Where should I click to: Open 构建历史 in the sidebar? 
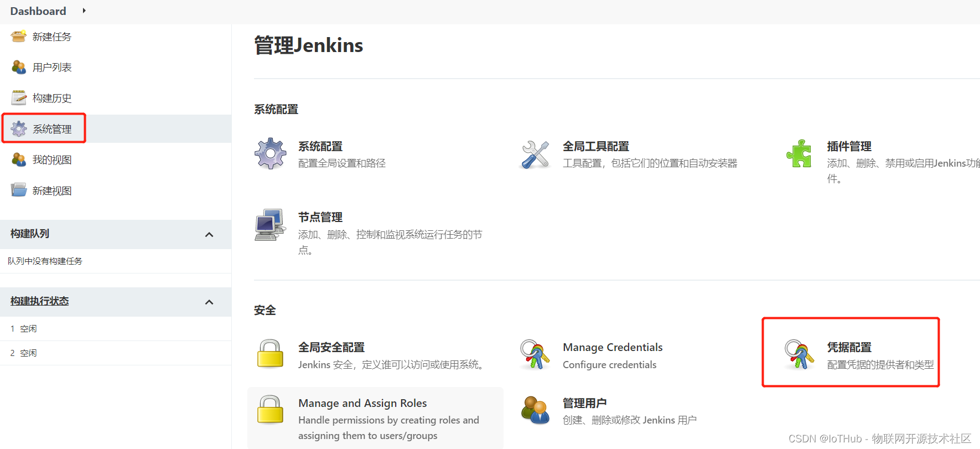52,99
